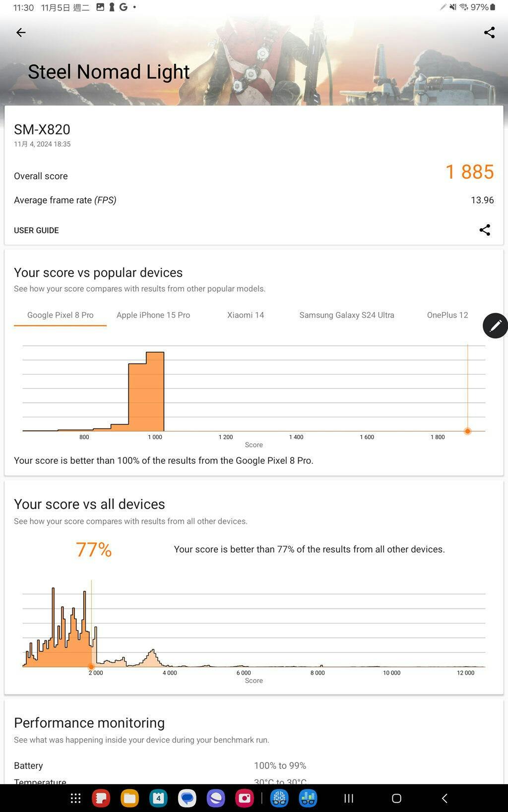
Task: Tap share icon beside USER GUIDE
Action: (485, 230)
